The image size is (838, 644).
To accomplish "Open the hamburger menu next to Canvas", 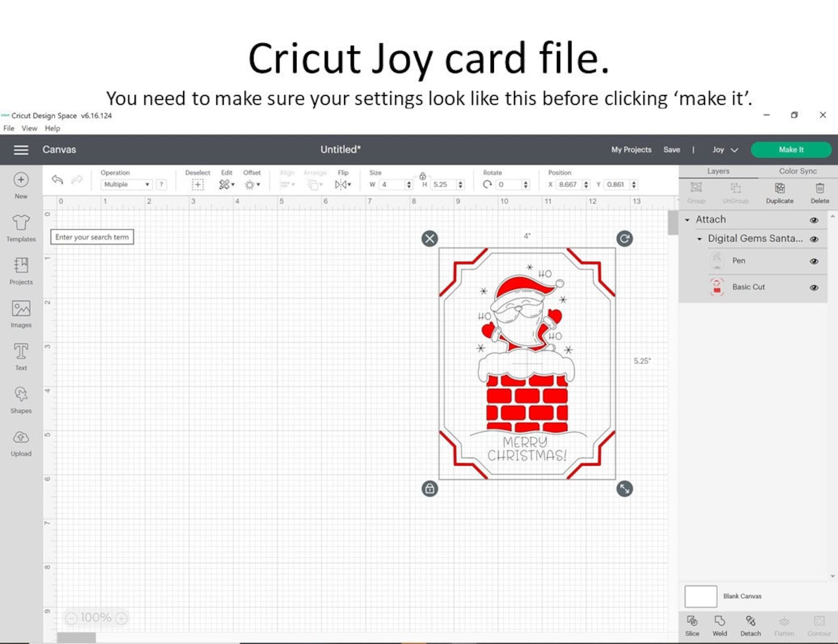I will (21, 150).
